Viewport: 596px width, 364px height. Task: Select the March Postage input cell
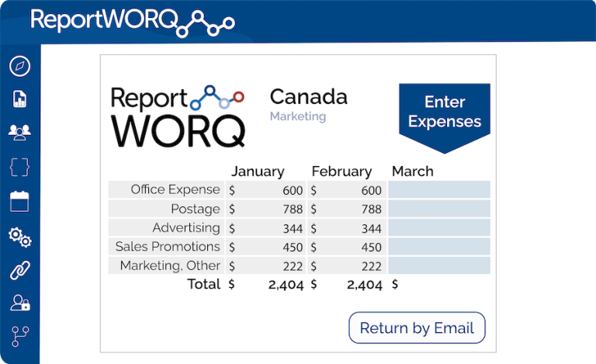coord(439,209)
